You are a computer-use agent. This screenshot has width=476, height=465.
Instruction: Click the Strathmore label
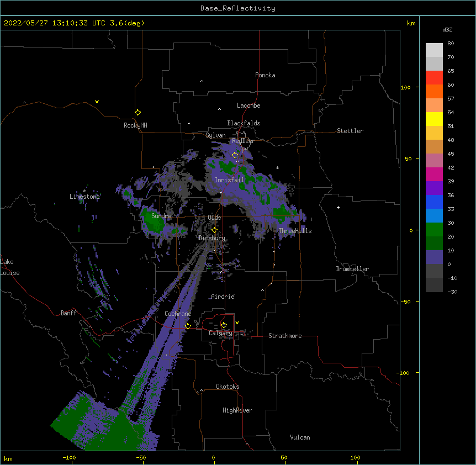[285, 336]
